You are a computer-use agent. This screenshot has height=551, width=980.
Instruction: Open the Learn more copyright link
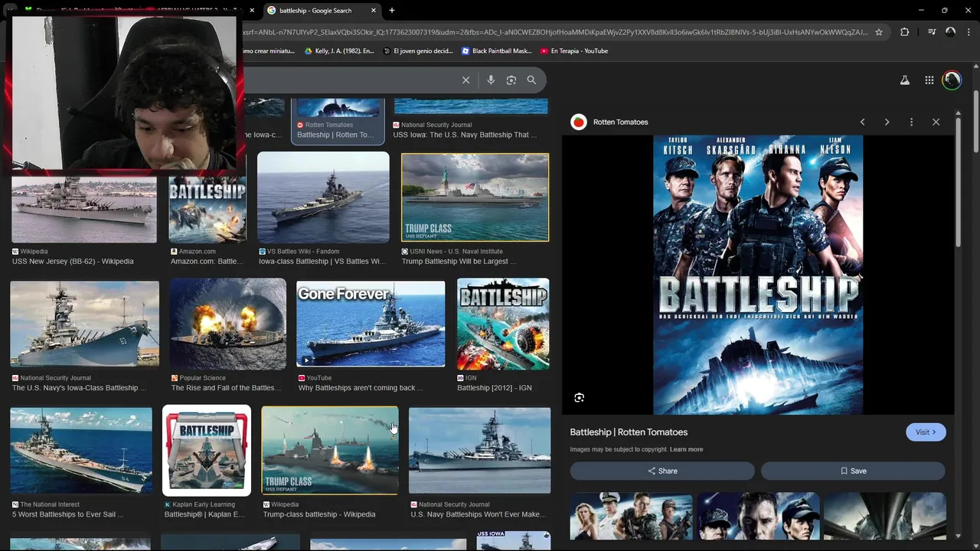point(686,449)
